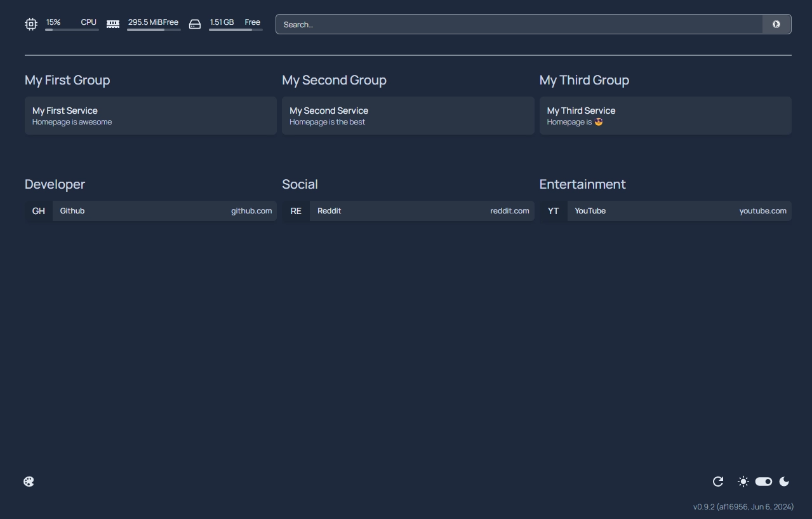The image size is (812, 519).
Task: Collapse the My First Group section
Action: [x=67, y=80]
